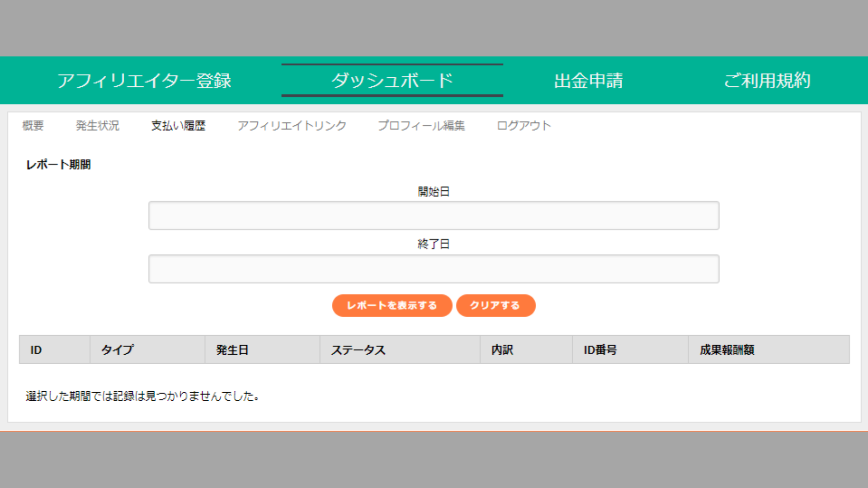The width and height of the screenshot is (868, 488).
Task: Click the タイプ column header
Action: pyautogui.click(x=147, y=350)
